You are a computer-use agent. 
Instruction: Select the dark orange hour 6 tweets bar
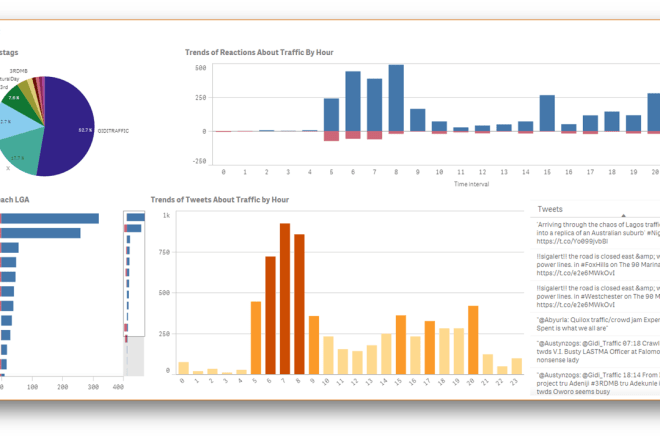270,315
